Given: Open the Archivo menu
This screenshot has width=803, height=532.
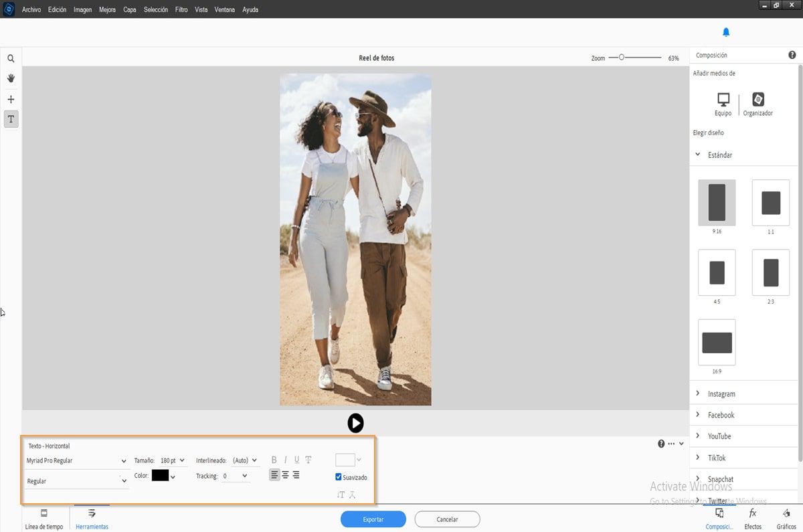Looking at the screenshot, I should [x=31, y=10].
